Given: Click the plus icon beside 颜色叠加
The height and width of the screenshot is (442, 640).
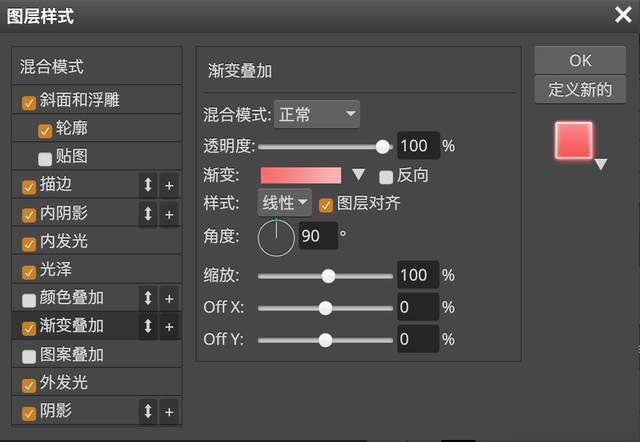Looking at the screenshot, I should pyautogui.click(x=169, y=298).
